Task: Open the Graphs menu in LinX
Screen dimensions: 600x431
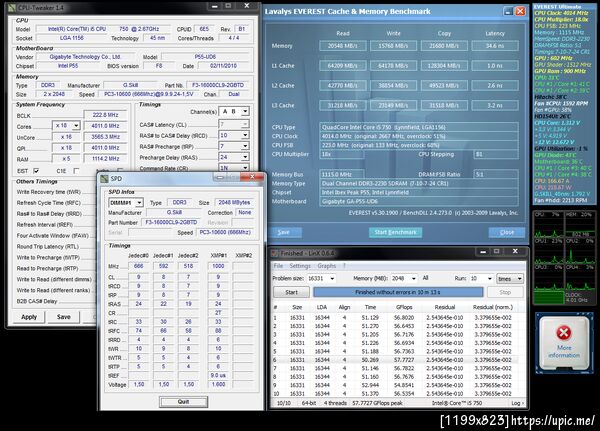Action: point(327,266)
